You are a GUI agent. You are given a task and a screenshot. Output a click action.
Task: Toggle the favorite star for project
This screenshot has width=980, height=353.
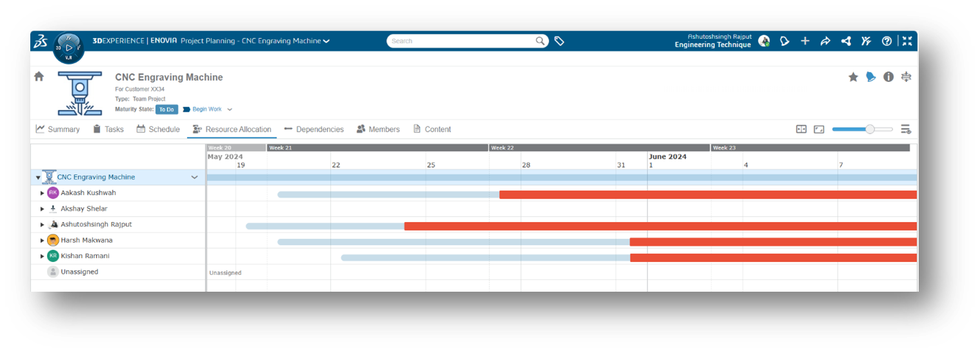pos(853,77)
